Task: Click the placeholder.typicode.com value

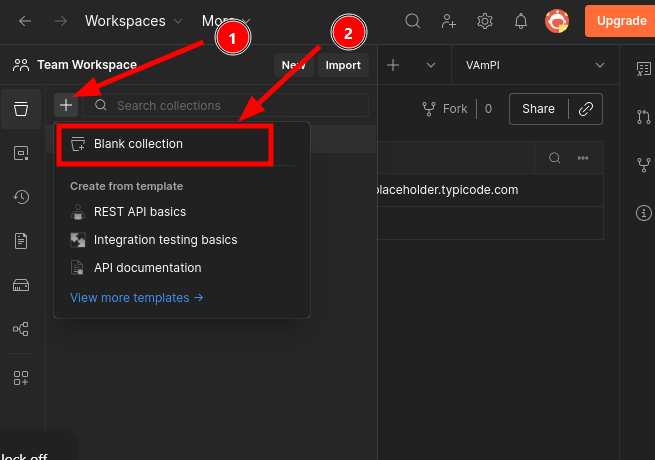Action: [446, 190]
